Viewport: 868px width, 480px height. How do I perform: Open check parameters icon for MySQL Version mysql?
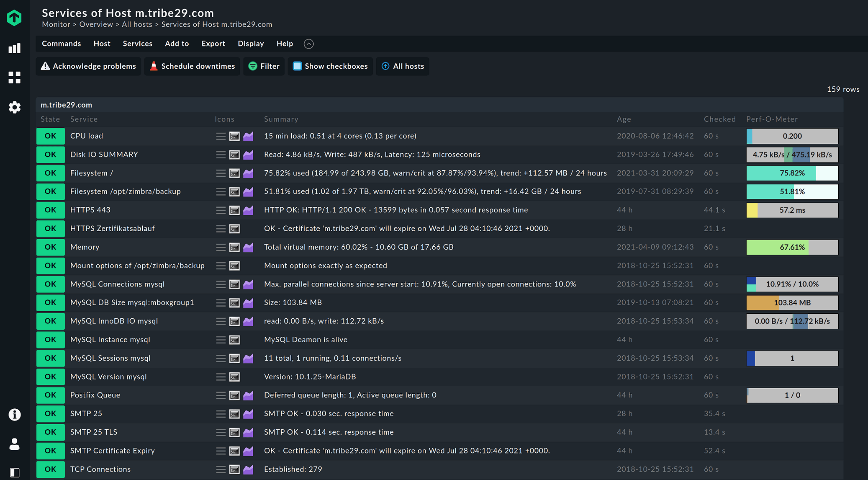coord(234,377)
